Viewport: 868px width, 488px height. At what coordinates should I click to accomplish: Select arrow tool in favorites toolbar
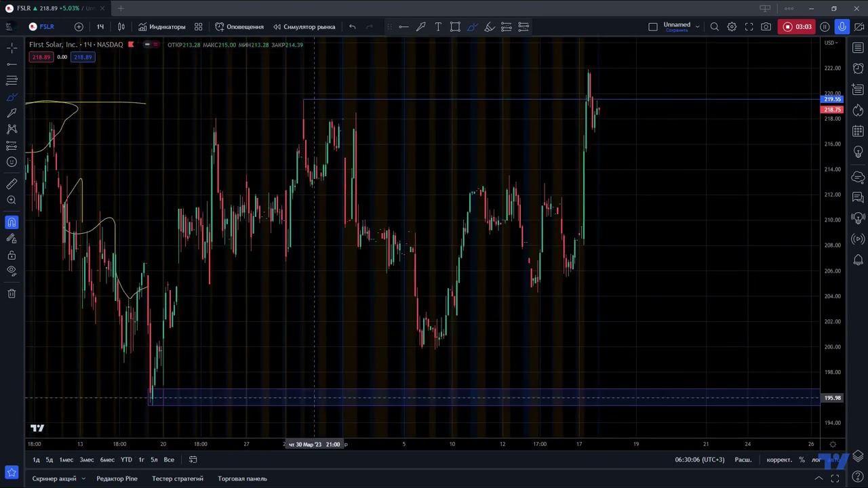[x=421, y=26]
